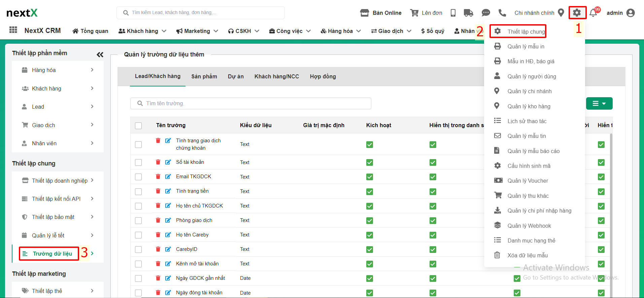
Task: Click the admin user avatar icon
Action: coord(631,13)
